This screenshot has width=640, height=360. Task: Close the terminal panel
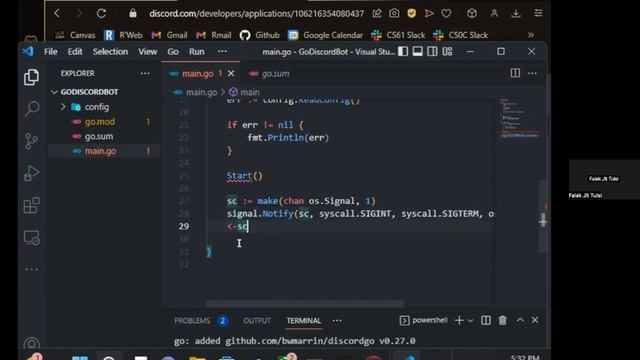535,320
